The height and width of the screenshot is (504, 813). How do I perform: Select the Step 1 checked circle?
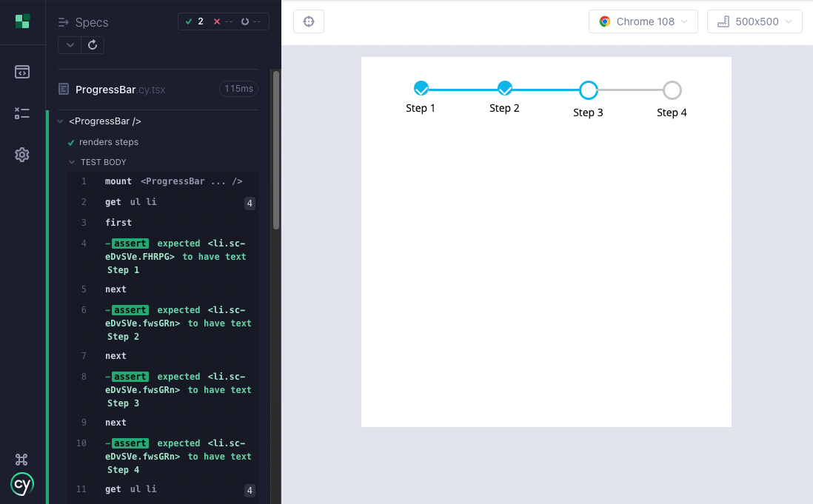pyautogui.click(x=421, y=89)
